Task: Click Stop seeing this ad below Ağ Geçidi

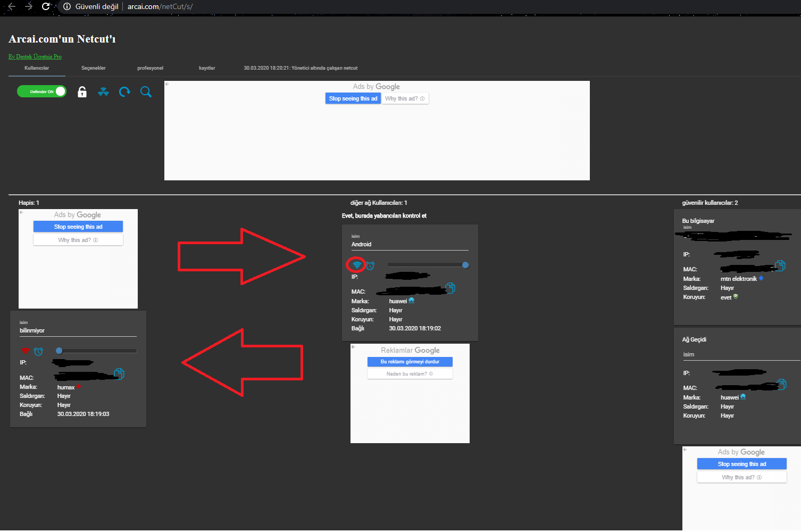Action: pyautogui.click(x=742, y=464)
